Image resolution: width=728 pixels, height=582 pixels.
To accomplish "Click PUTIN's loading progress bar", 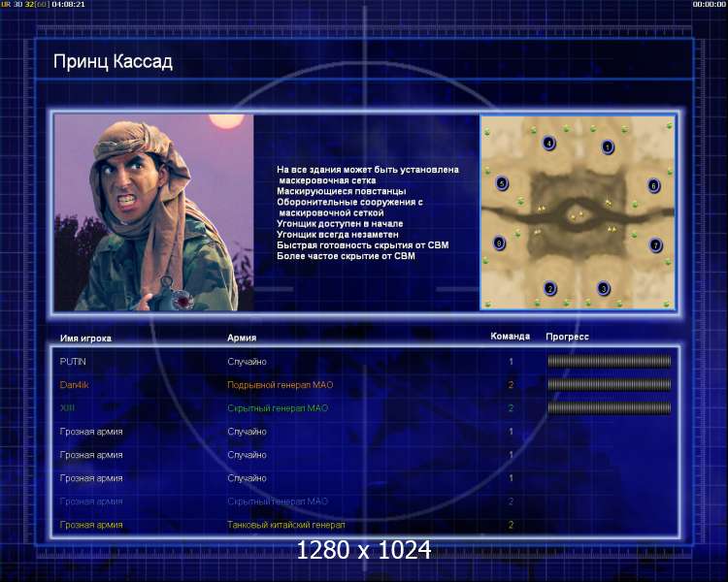I will (610, 361).
